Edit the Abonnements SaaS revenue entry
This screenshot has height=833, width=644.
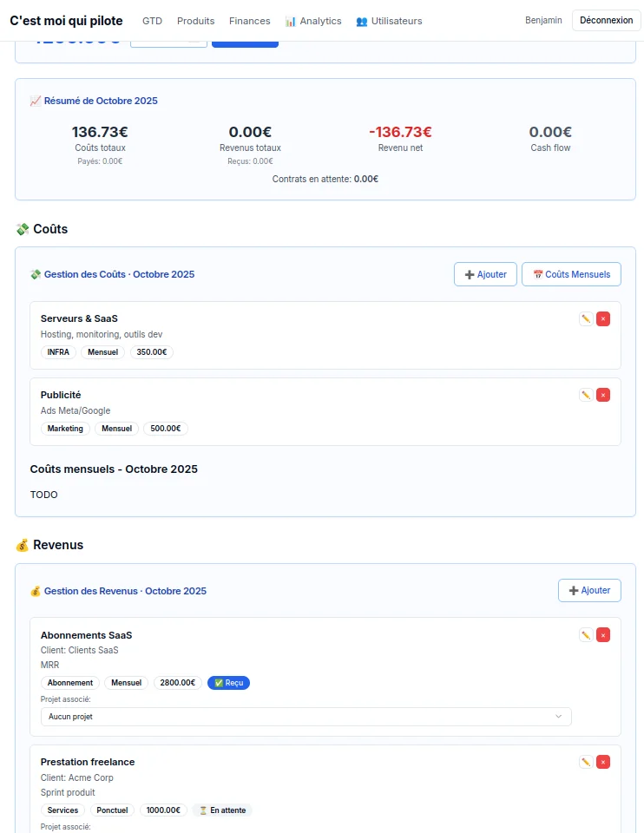pyautogui.click(x=586, y=635)
